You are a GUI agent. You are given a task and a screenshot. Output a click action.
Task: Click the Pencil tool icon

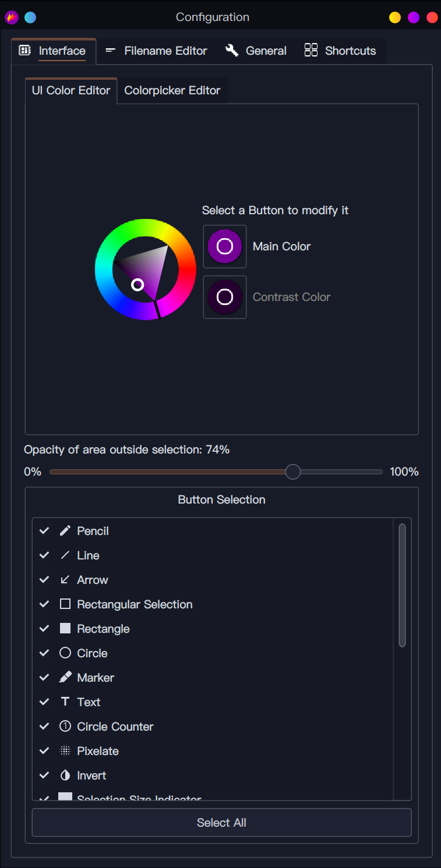[65, 531]
